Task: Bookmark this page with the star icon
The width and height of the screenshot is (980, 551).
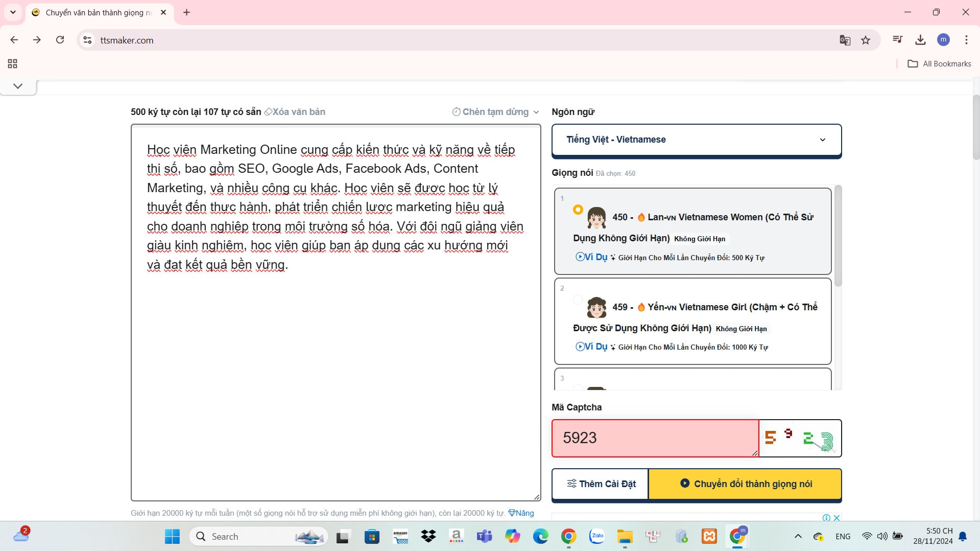Action: pos(866,40)
